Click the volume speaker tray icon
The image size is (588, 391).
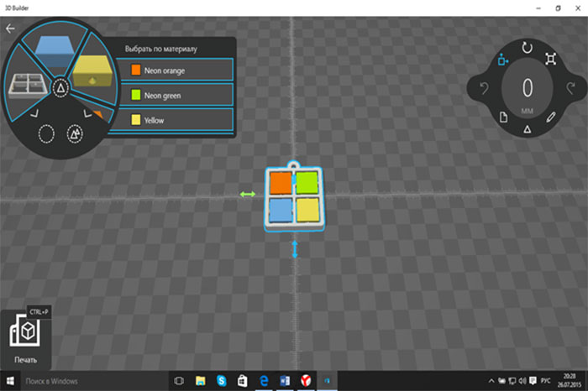[522, 381]
